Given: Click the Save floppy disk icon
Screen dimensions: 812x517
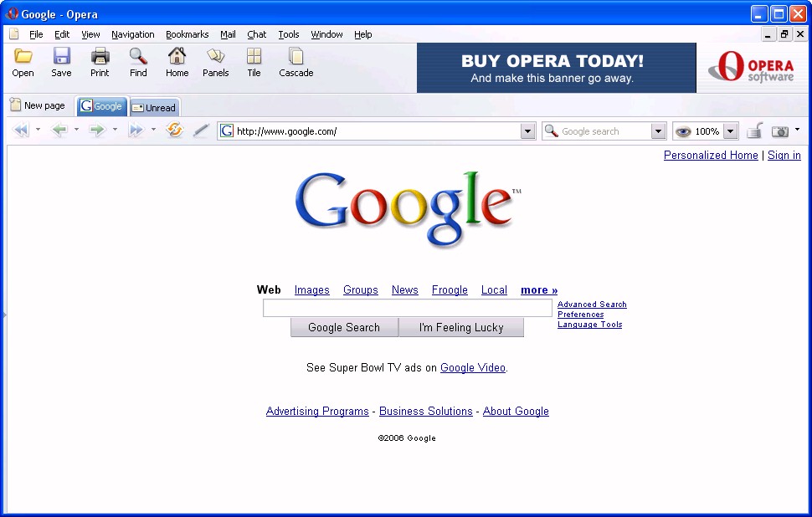Looking at the screenshot, I should tap(61, 55).
